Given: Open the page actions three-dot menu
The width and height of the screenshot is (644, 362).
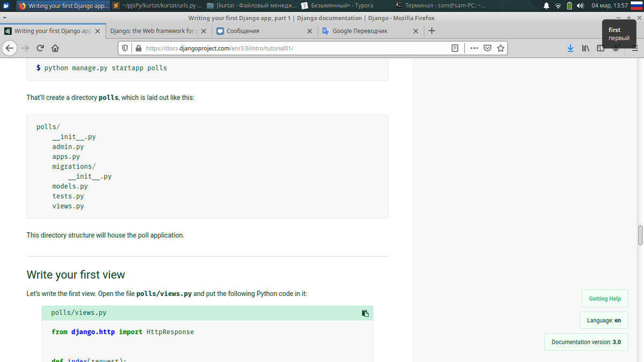Looking at the screenshot, I should tap(474, 48).
